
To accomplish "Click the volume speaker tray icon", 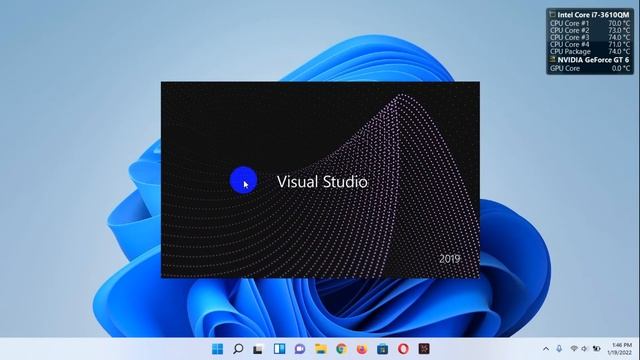I will (584, 349).
